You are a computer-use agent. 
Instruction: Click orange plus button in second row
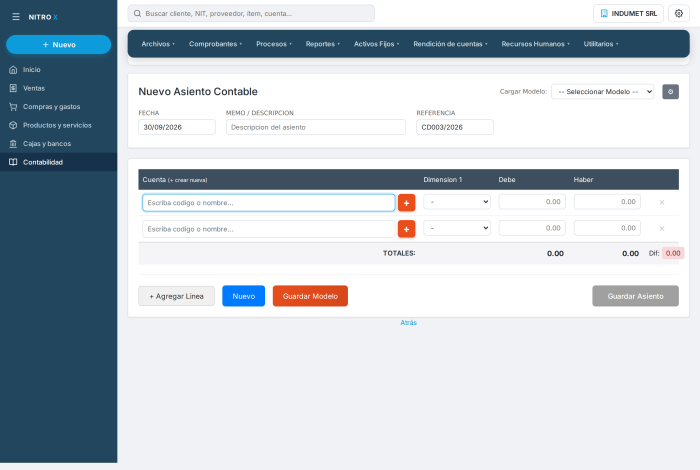coord(406,229)
